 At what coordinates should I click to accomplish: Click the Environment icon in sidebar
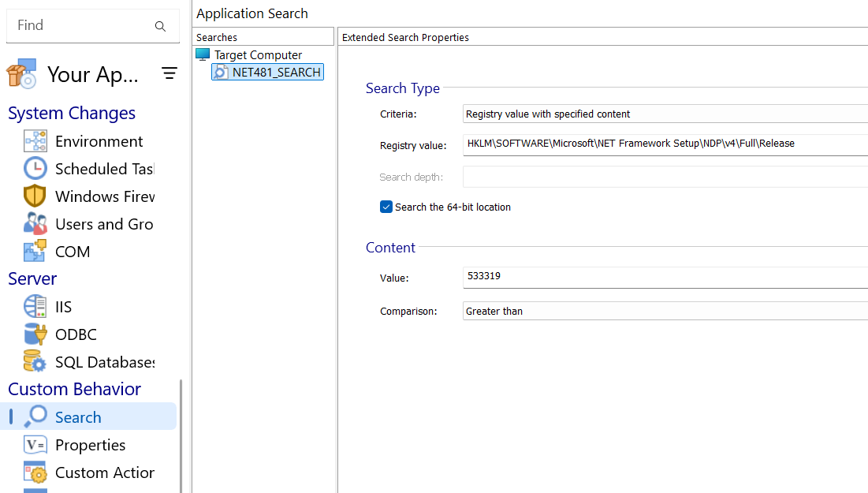[x=35, y=141]
